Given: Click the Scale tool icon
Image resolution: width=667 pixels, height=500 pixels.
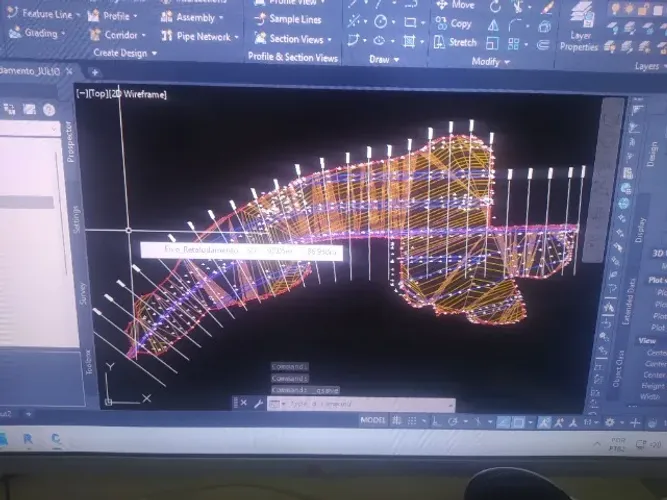Looking at the screenshot, I should 492,43.
